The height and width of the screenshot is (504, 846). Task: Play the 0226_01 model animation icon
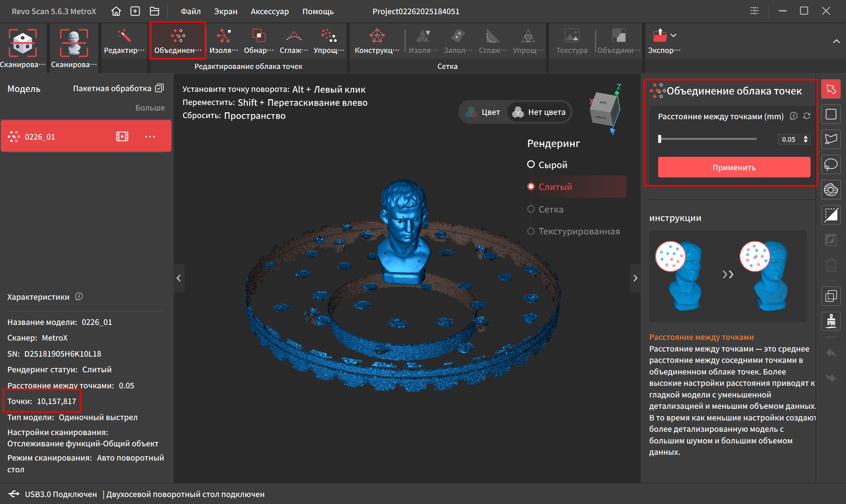coord(122,136)
